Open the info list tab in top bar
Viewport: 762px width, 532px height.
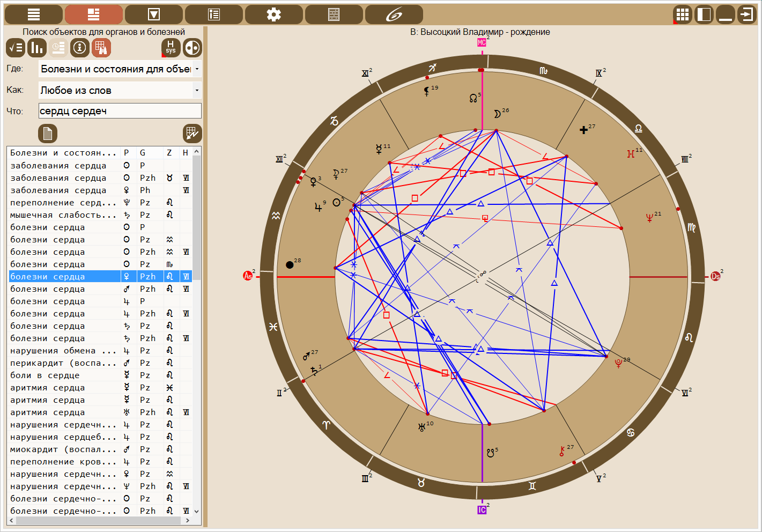214,14
